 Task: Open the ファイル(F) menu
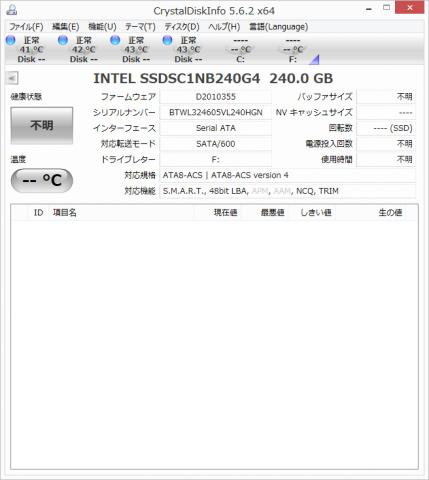[26, 27]
